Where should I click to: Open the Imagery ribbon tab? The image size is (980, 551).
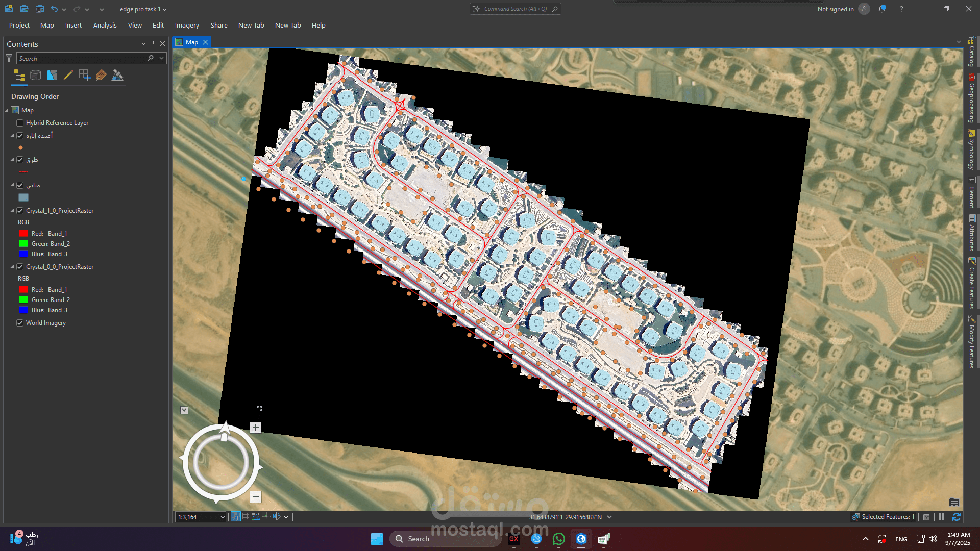pyautogui.click(x=187, y=25)
